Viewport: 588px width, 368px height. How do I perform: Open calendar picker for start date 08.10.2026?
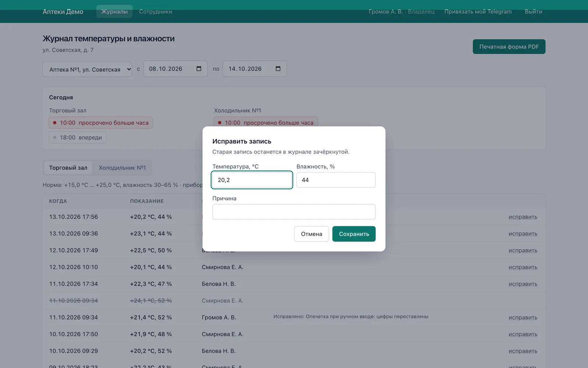[x=199, y=69]
